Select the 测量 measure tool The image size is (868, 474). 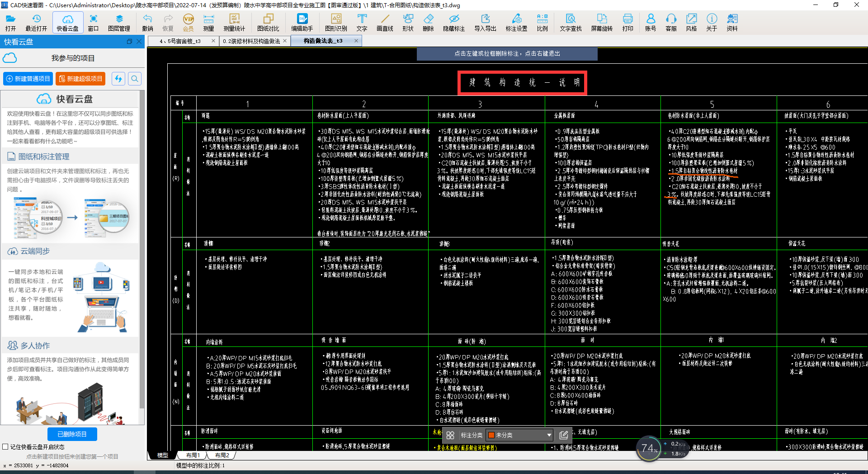[208, 22]
